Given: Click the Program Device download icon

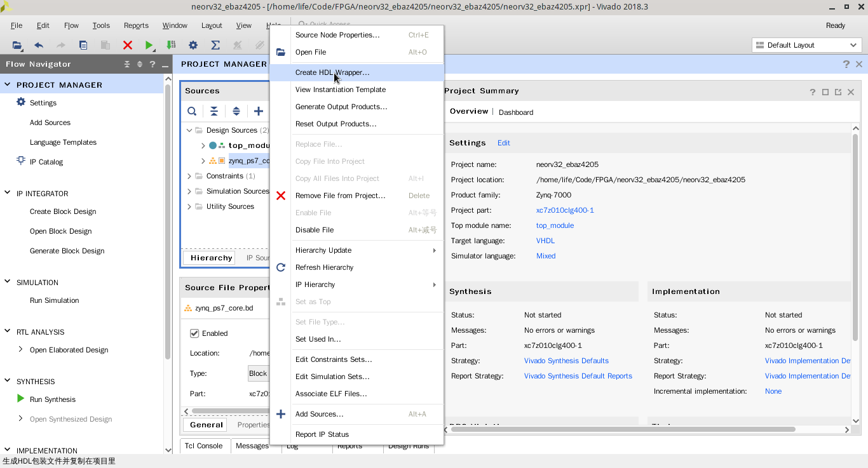Looking at the screenshot, I should (171, 45).
